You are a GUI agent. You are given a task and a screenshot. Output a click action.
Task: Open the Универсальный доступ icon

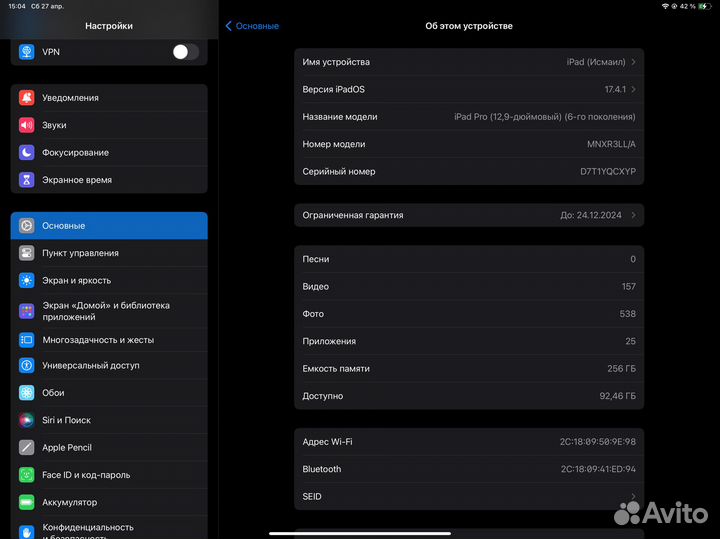tap(27, 365)
